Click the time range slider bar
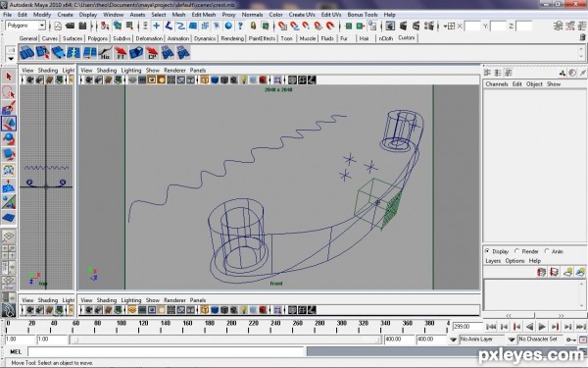The image size is (588, 368). tap(225, 340)
